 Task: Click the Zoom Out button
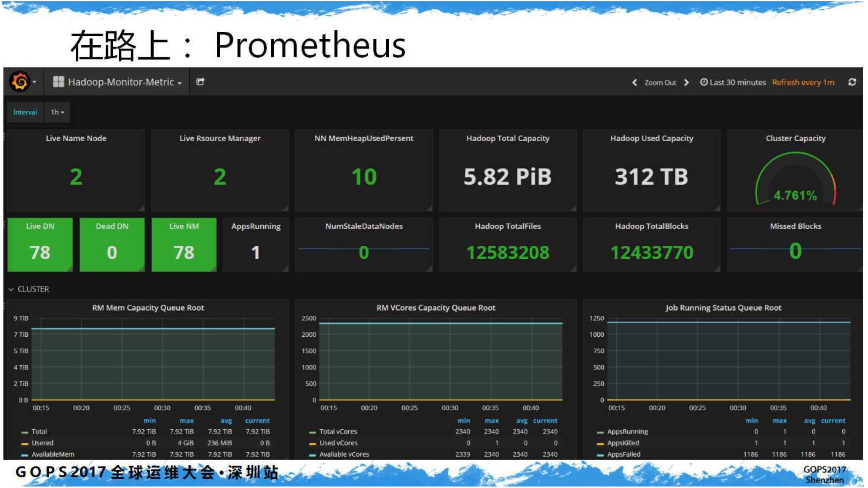pos(660,82)
